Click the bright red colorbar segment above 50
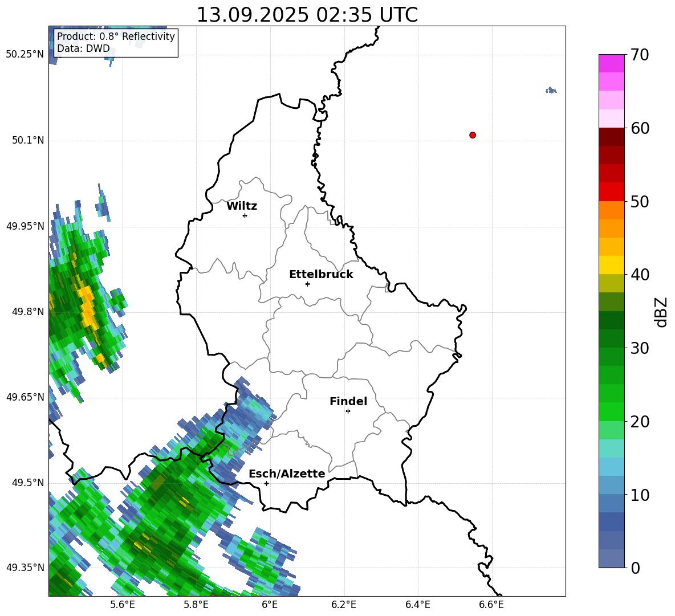This screenshot has height=616, width=675. [x=611, y=192]
